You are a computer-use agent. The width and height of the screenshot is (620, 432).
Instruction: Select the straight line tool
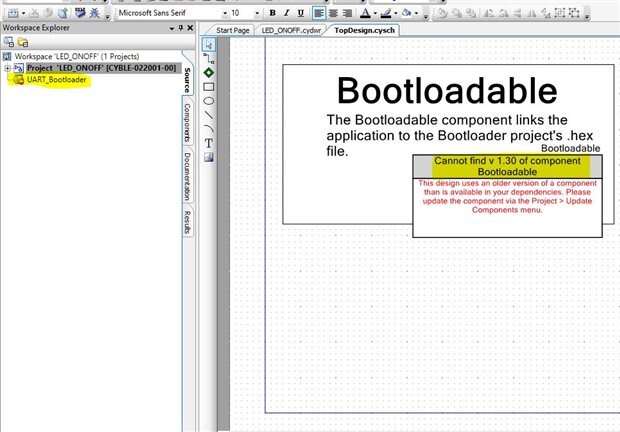tap(209, 115)
